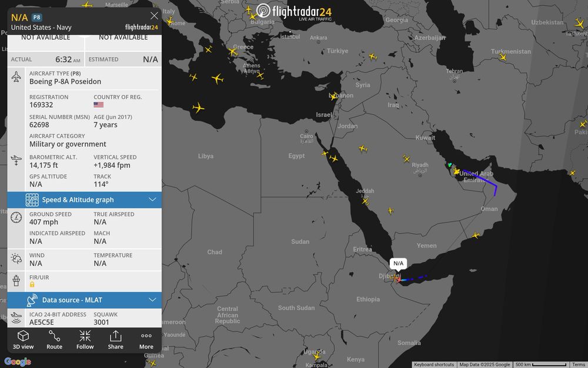588x368 pixels.
Task: Follow this aircraft on map
Action: click(x=85, y=340)
